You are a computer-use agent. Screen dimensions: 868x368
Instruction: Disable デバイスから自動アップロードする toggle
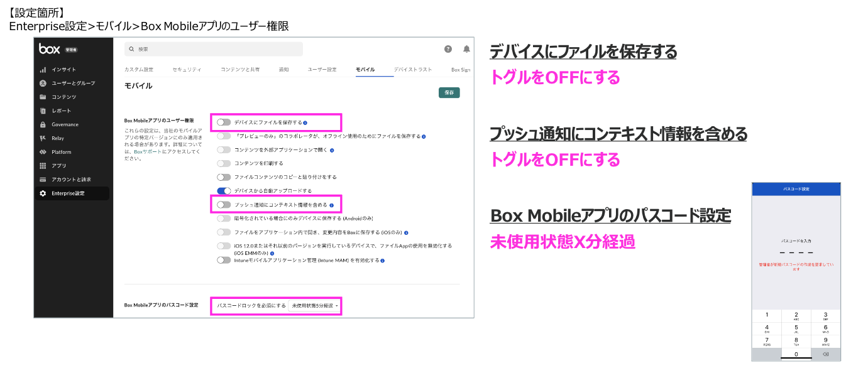224,191
